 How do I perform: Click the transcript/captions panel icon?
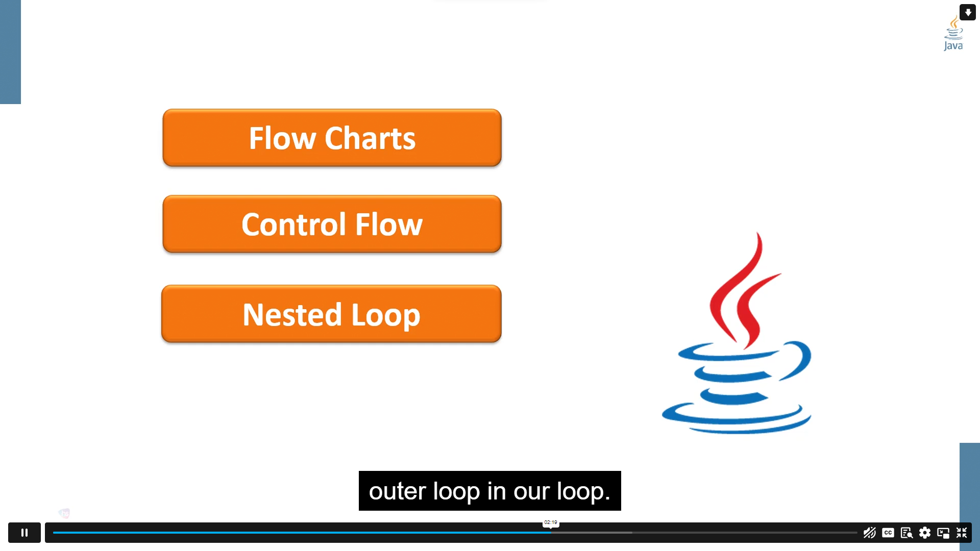(906, 532)
